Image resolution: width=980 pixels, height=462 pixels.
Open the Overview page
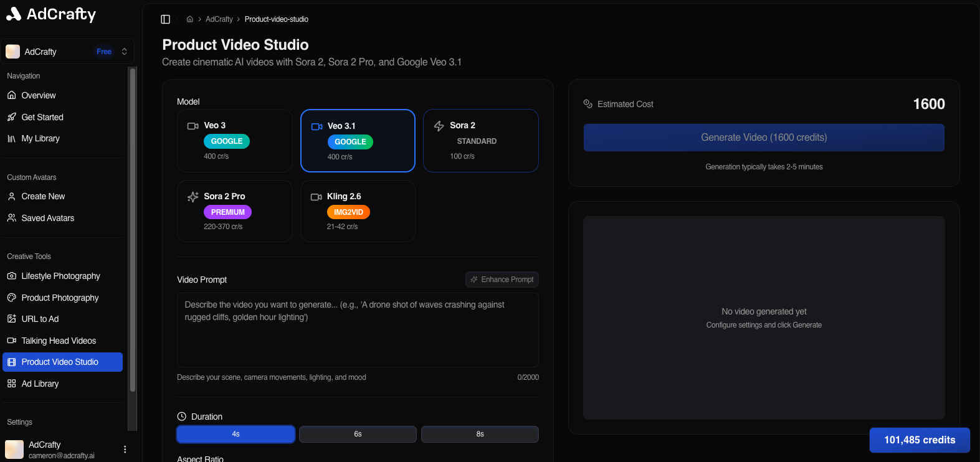(62, 95)
